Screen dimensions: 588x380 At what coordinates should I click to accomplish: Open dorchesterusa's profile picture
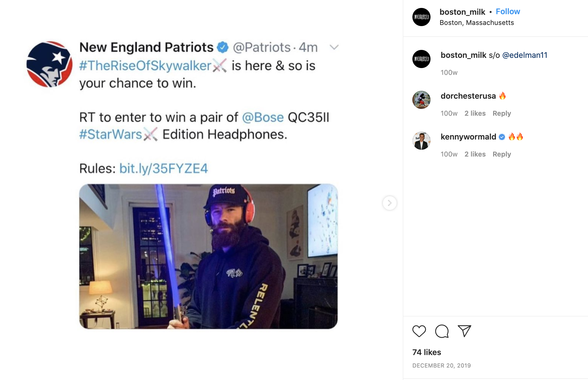pyautogui.click(x=421, y=100)
